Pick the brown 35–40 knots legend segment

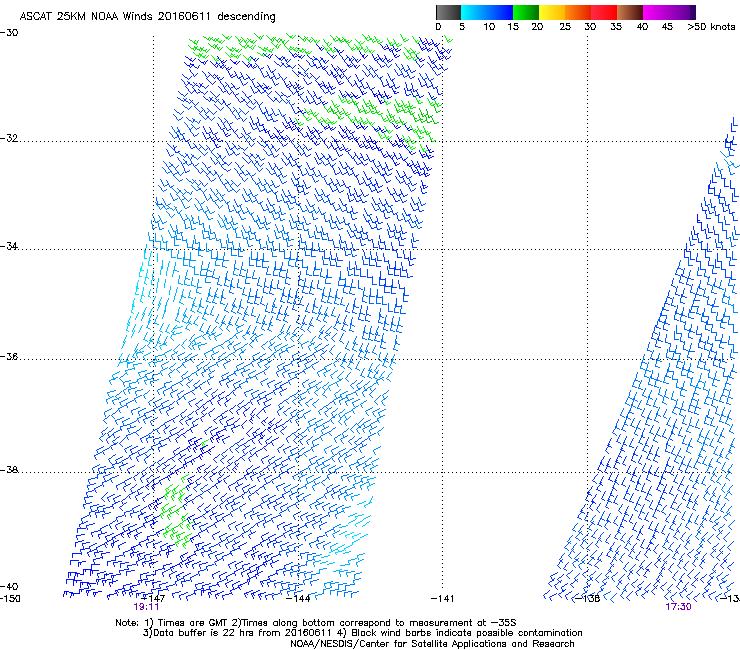(630, 12)
